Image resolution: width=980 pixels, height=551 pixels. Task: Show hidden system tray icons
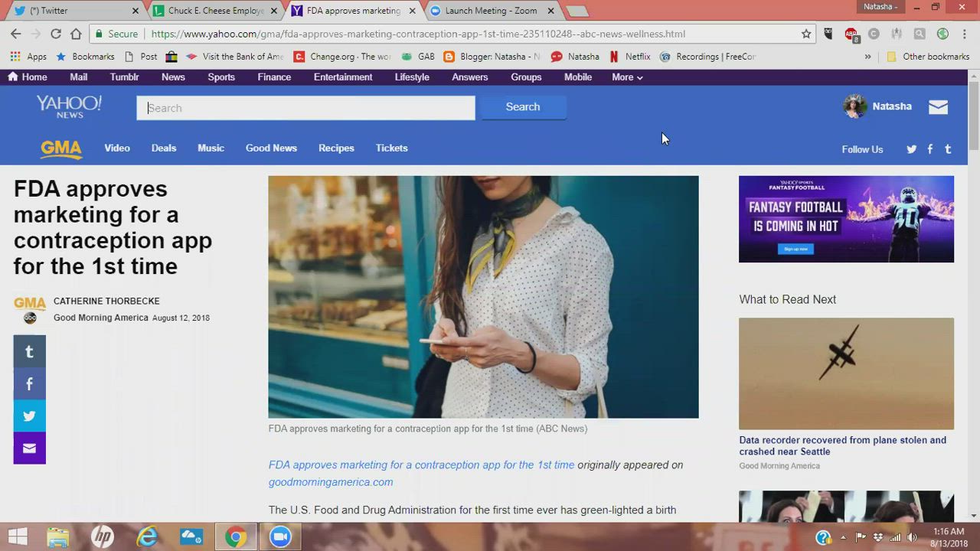843,537
